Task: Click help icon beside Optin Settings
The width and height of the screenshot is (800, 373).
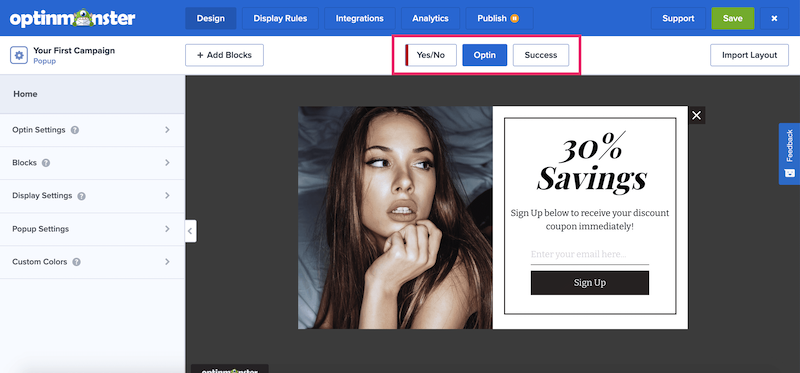Action: [75, 130]
